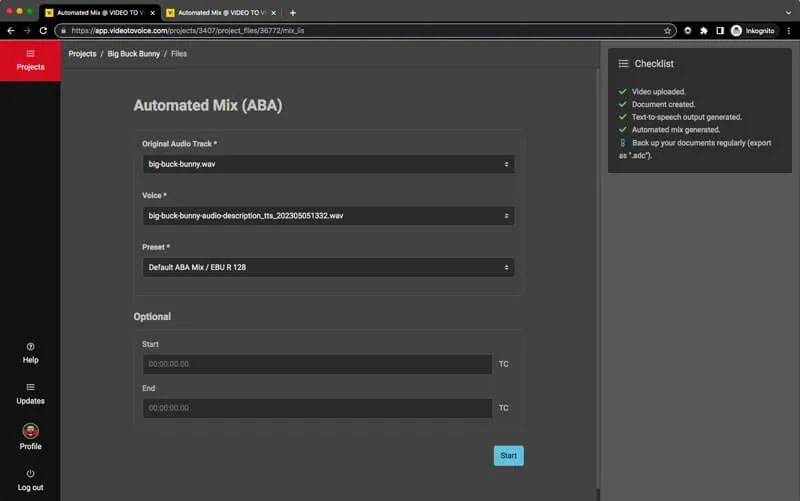
Task: Expand the Preset dropdown
Action: point(328,267)
